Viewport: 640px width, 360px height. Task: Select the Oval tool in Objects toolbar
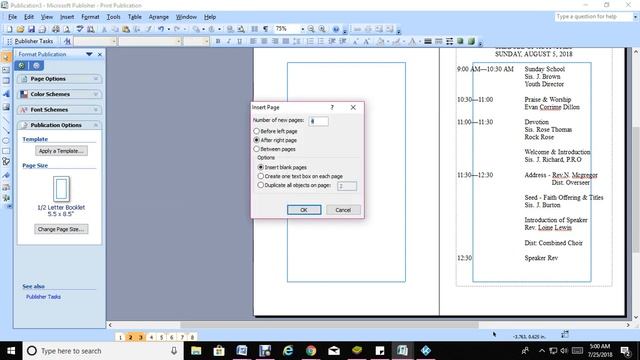click(x=6, y=141)
